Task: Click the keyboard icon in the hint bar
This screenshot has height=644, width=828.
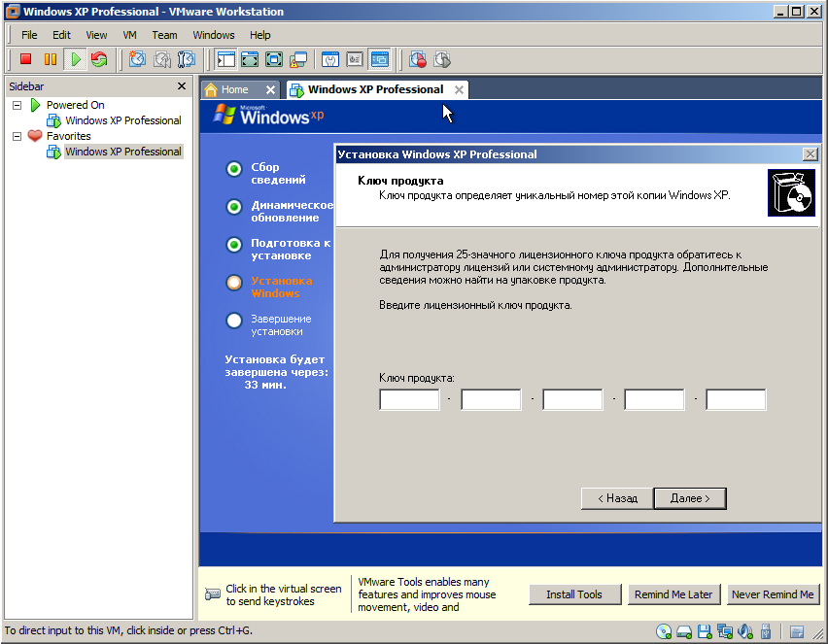Action: pyautogui.click(x=212, y=594)
